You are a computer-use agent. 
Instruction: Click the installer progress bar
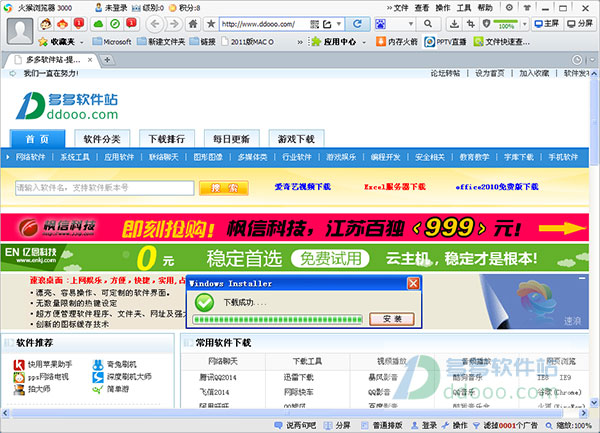(278, 319)
